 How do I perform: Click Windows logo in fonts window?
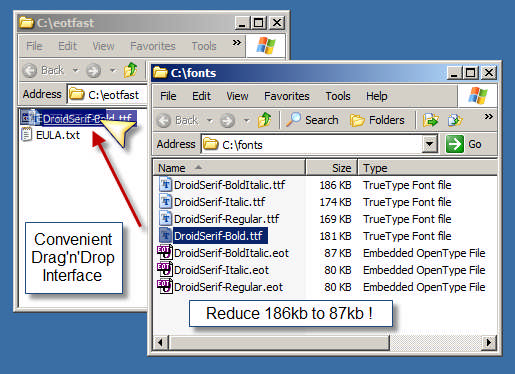pos(478,96)
